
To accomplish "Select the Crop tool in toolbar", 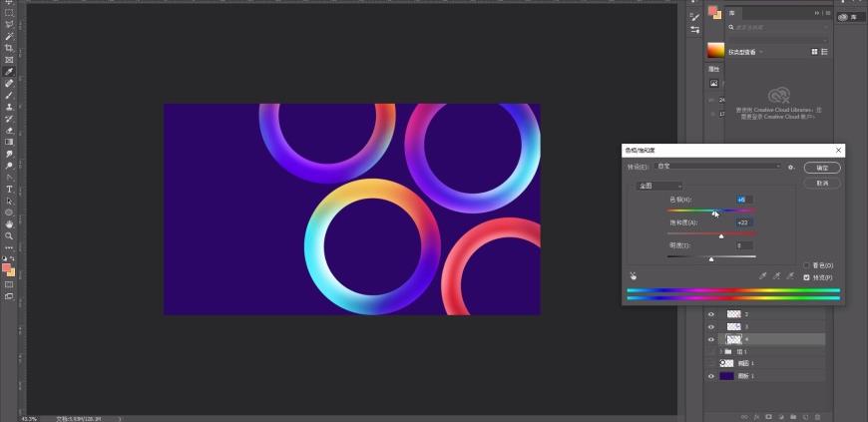I will click(x=9, y=48).
